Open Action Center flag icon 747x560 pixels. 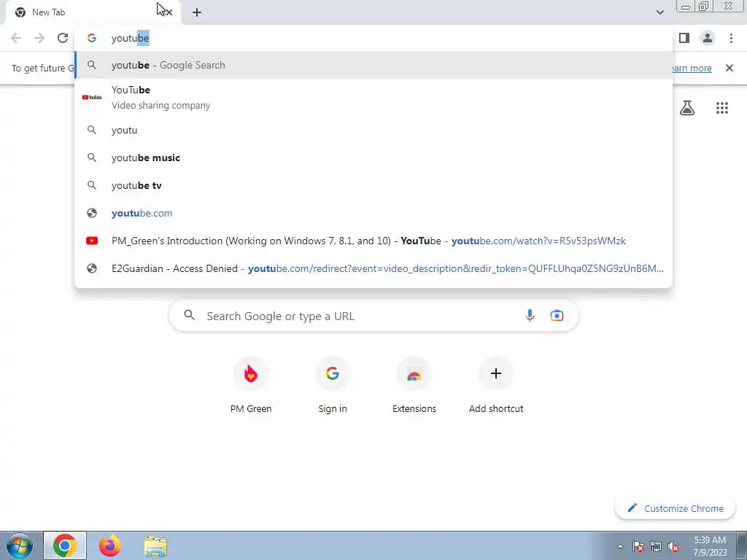point(638,546)
